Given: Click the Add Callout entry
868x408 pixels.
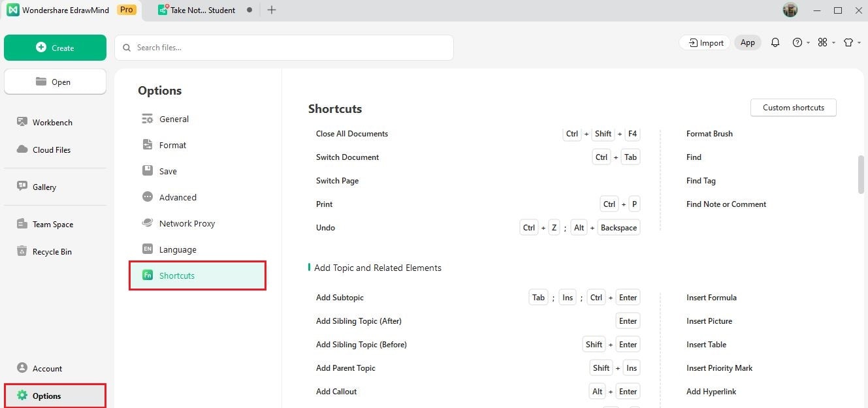Looking at the screenshot, I should click(x=478, y=392).
